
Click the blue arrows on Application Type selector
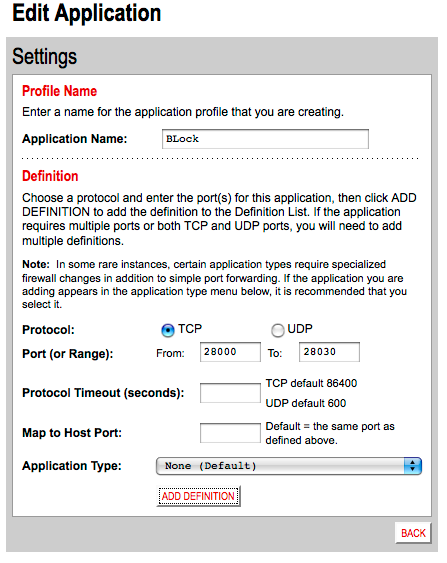click(x=413, y=466)
